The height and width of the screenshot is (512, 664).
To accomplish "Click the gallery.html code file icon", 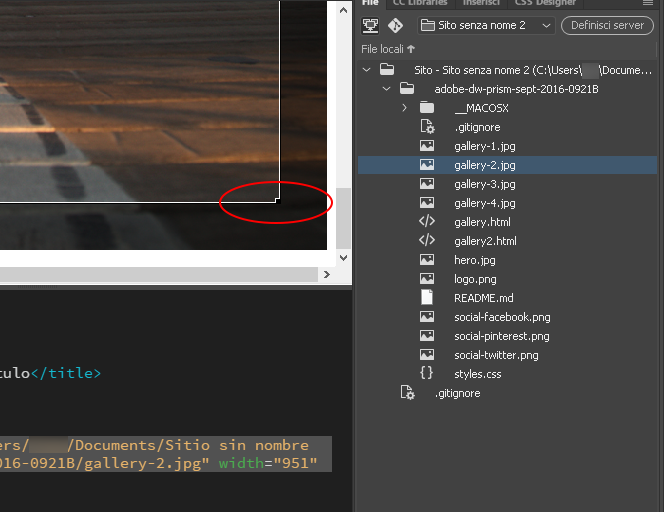I will [x=427, y=222].
